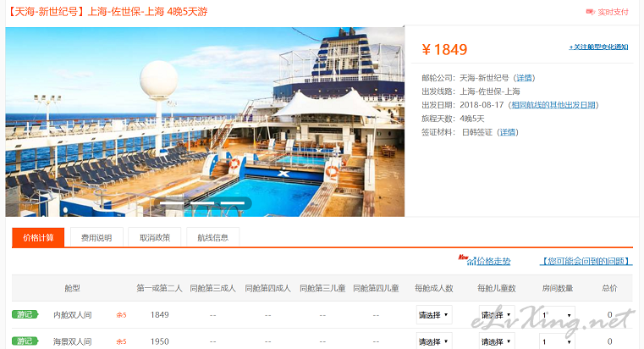Click the 价格走势 chart icon

(x=471, y=261)
